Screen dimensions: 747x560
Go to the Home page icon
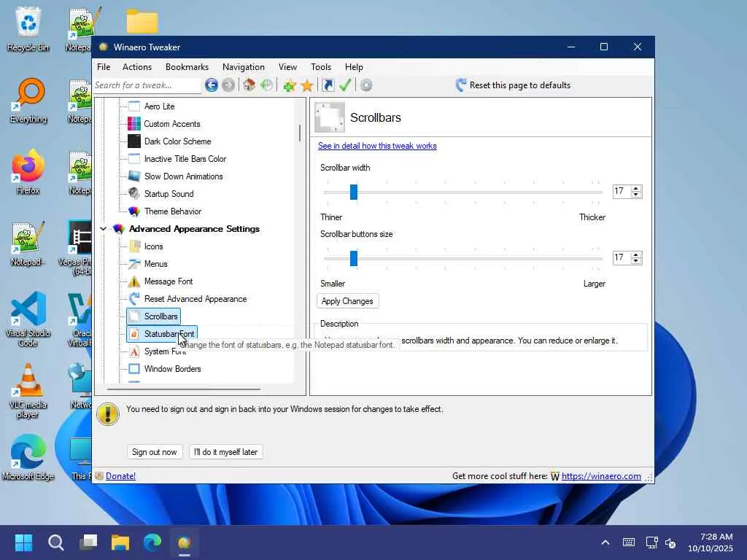(x=249, y=85)
